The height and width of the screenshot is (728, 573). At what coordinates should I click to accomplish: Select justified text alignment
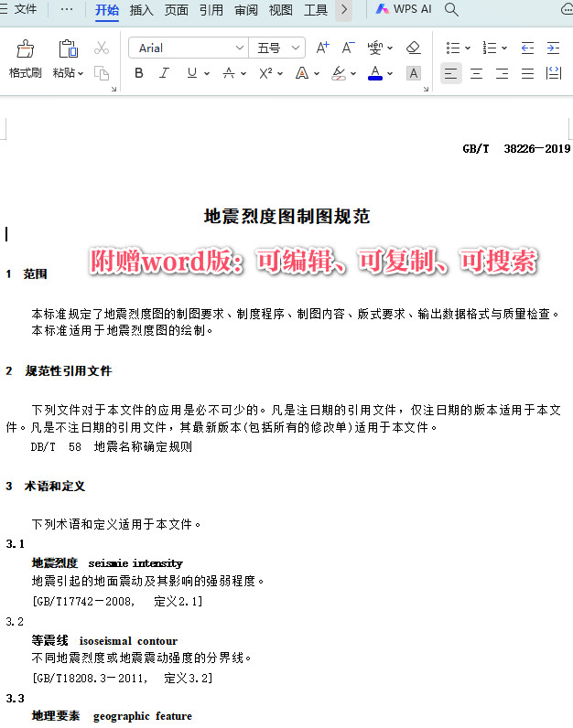(527, 73)
